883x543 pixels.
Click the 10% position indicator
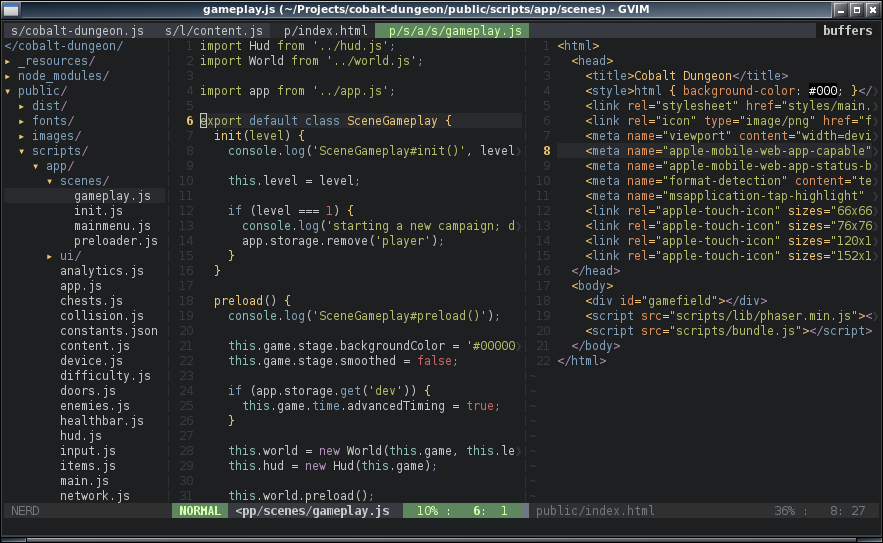click(427, 511)
